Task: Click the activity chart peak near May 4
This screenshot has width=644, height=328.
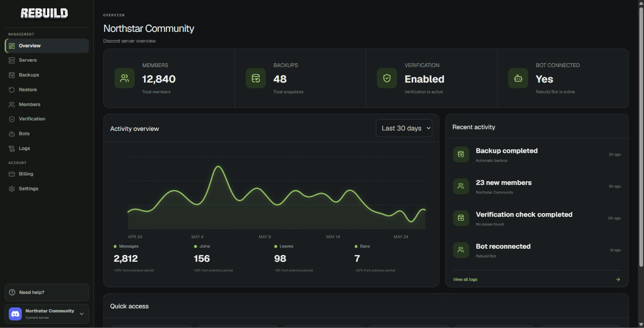Action: tap(218, 167)
